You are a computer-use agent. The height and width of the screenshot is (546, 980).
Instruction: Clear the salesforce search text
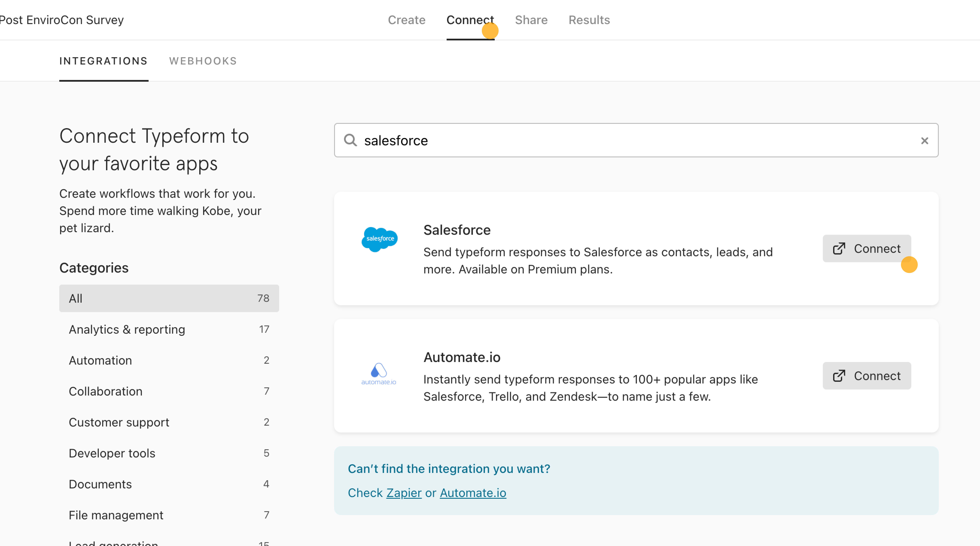pyautogui.click(x=924, y=141)
